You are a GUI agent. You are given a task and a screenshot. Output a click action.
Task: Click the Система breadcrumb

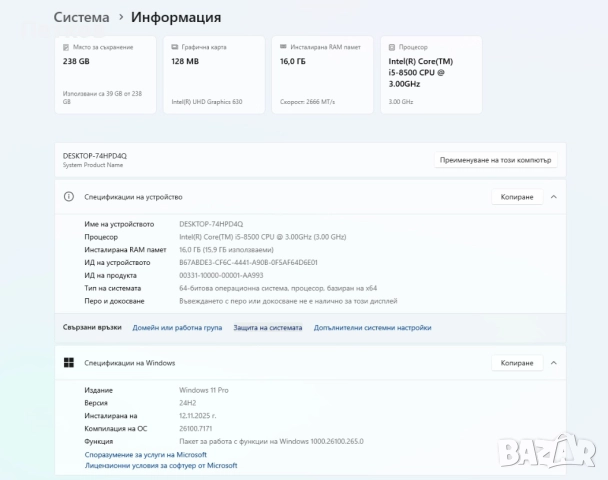tap(81, 17)
